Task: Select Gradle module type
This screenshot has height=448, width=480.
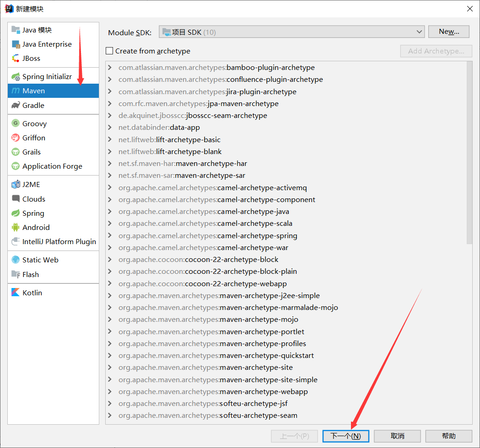Action: (53, 105)
